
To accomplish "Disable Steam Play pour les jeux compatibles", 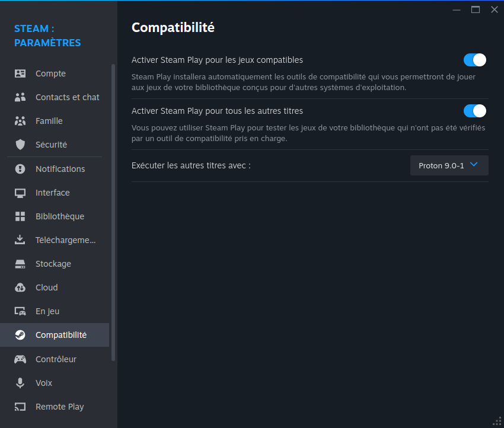I will [x=475, y=60].
